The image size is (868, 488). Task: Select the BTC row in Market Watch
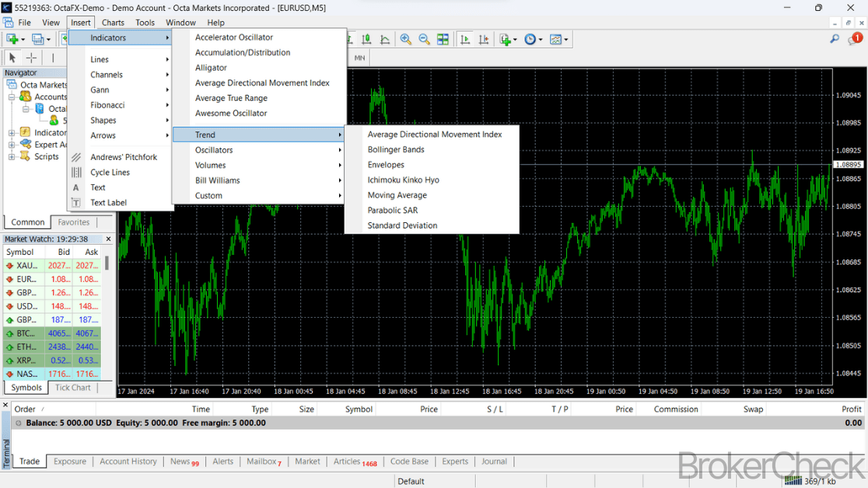pos(52,333)
